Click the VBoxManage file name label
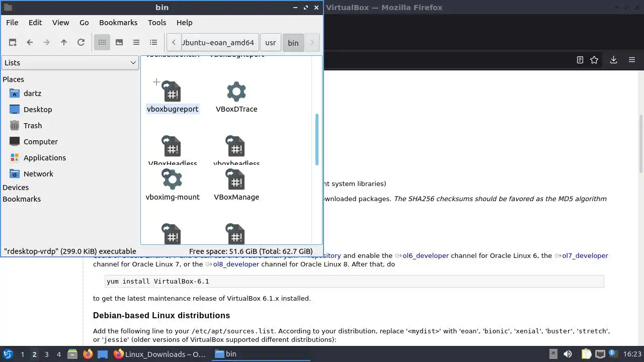Image resolution: width=644 pixels, height=362 pixels. [236, 197]
